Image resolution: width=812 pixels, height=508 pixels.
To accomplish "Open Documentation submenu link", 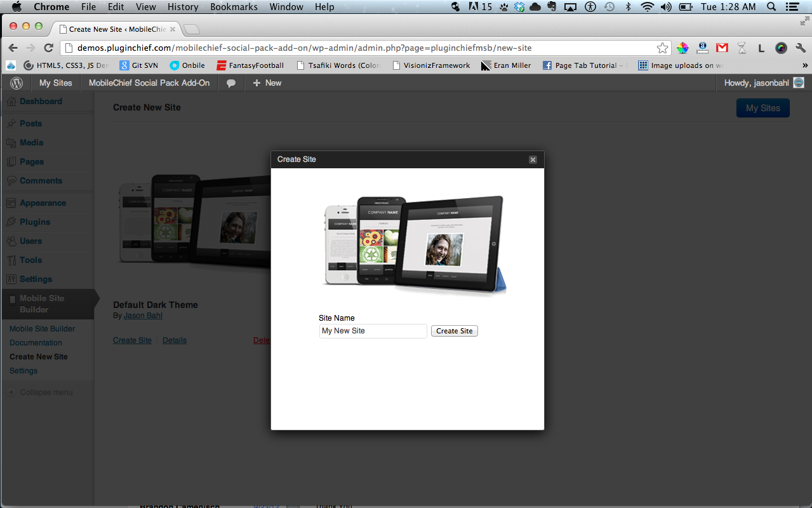I will [36, 343].
